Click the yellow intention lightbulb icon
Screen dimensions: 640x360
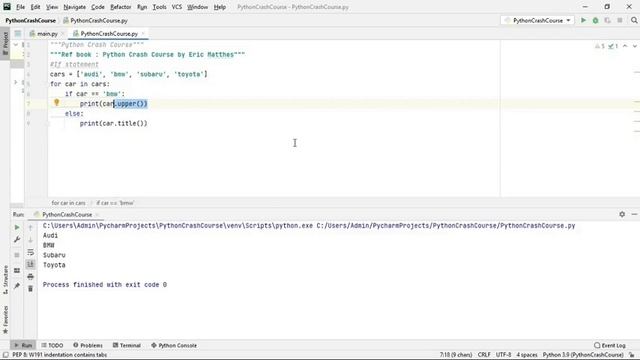(57, 103)
